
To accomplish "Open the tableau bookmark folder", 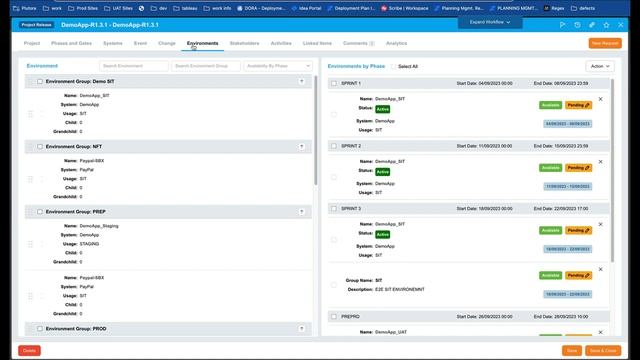I will click(185, 8).
